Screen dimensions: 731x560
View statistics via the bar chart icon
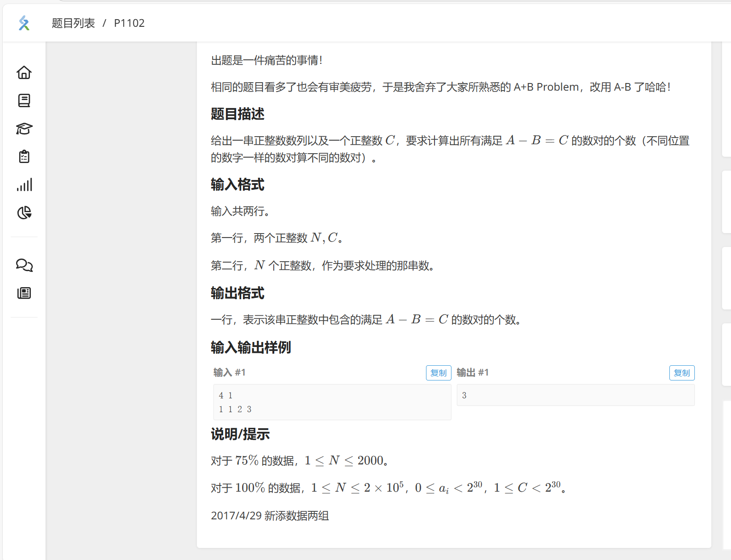24,185
